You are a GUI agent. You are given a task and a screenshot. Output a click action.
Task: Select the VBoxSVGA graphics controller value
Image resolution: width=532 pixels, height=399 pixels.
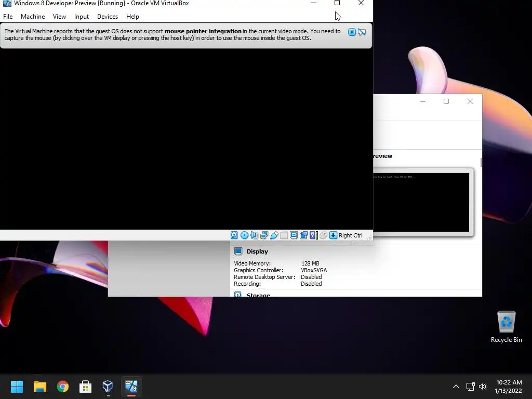(314, 270)
